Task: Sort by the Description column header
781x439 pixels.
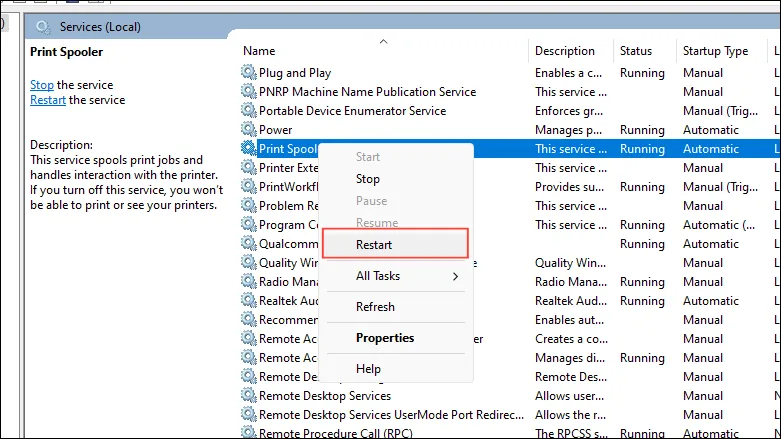Action: click(x=565, y=51)
